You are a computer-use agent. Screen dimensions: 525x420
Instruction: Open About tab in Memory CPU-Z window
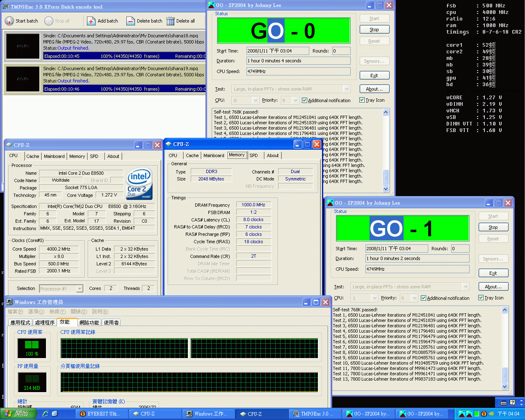click(273, 155)
